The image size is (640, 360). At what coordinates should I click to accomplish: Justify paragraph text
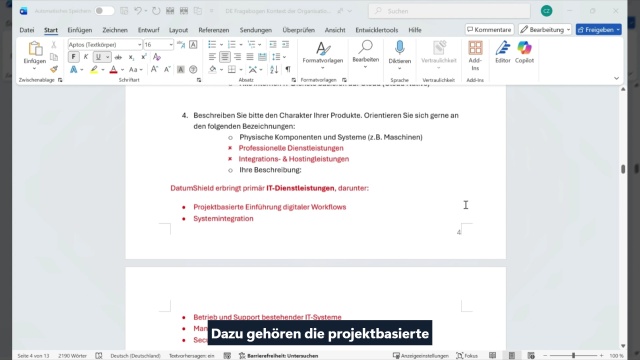click(250, 57)
